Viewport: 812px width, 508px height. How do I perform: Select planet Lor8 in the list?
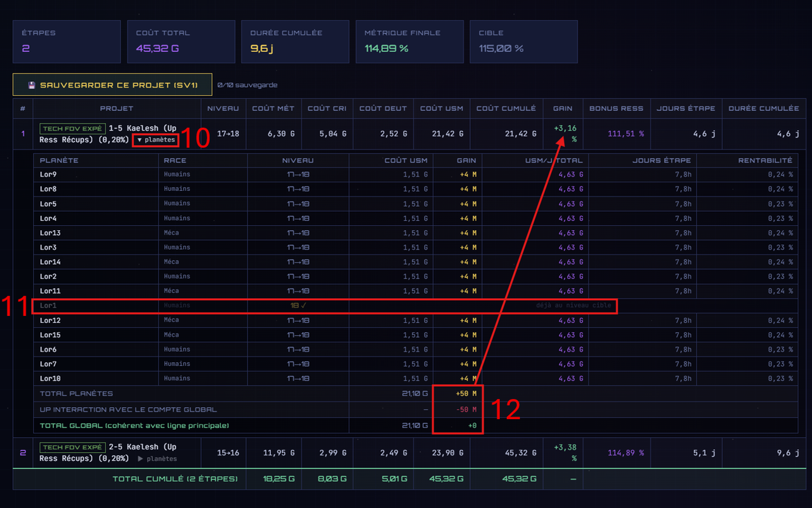coord(48,189)
